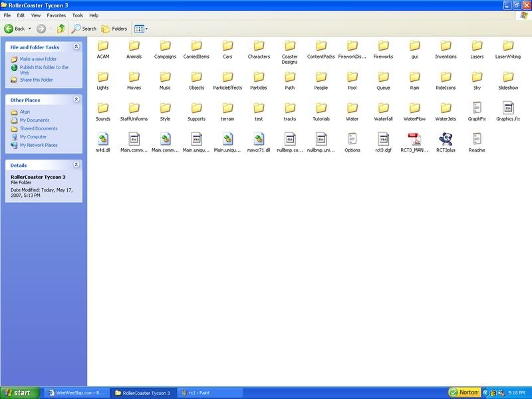Toggle the Folders pane button

pos(114,29)
